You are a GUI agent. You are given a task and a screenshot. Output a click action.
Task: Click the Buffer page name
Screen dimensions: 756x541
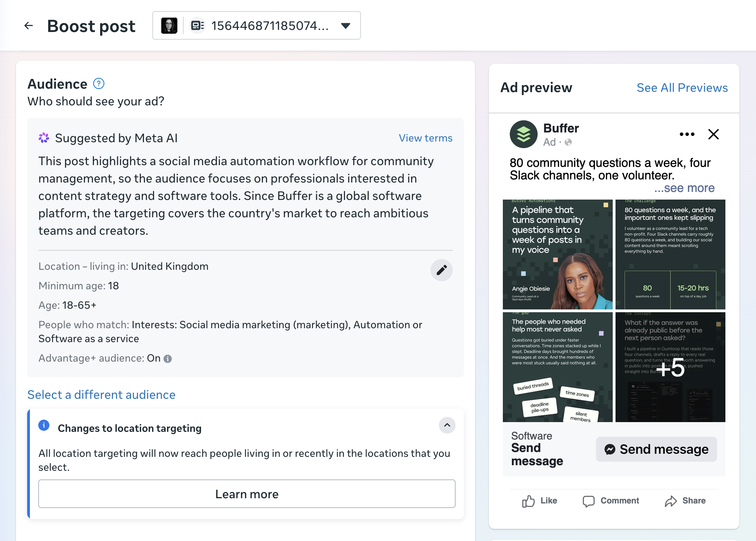(x=561, y=128)
